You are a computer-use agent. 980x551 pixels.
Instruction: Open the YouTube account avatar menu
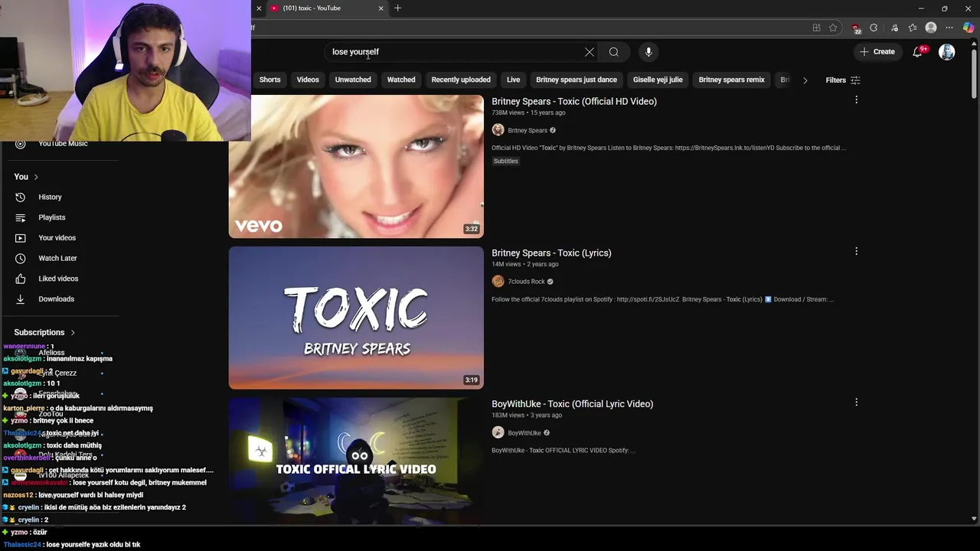coord(947,52)
